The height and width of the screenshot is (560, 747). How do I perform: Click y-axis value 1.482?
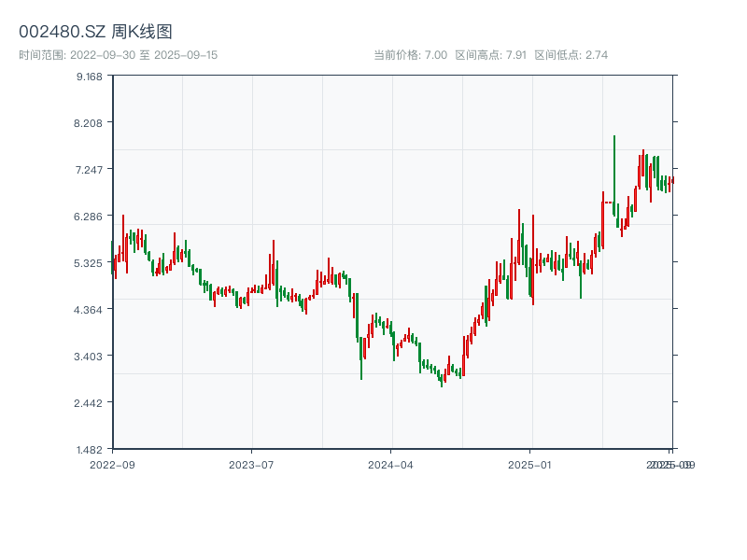click(x=89, y=450)
